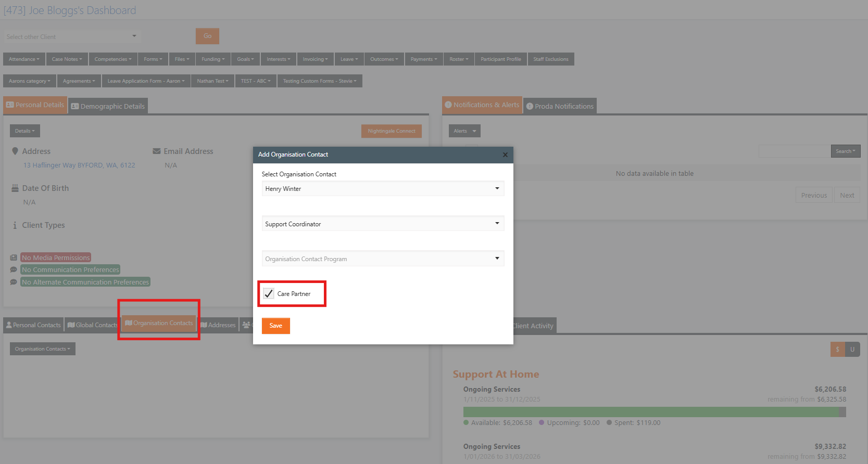Click the Client Types info icon
Image resolution: width=868 pixels, height=464 pixels.
pyautogui.click(x=15, y=225)
